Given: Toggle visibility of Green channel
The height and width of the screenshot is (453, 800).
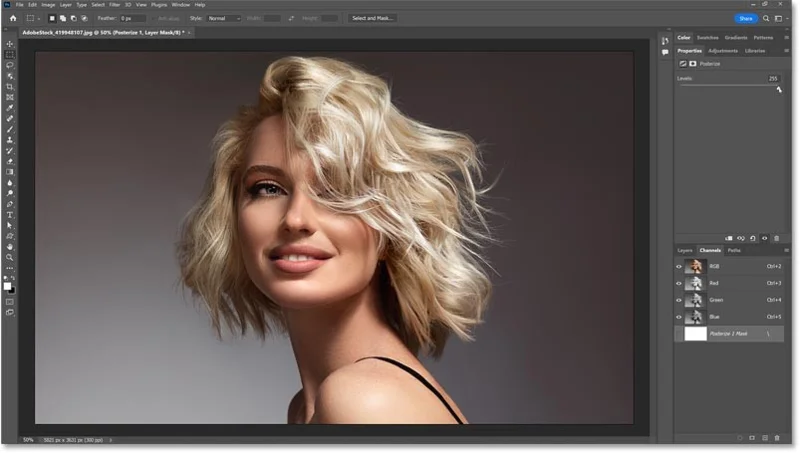Looking at the screenshot, I should tap(679, 300).
